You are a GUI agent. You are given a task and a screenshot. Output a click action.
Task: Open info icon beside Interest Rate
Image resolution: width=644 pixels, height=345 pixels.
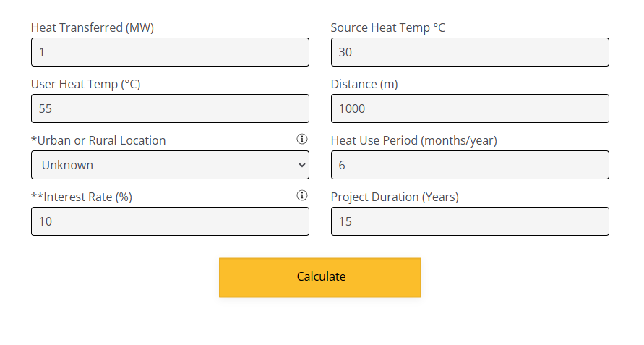pyautogui.click(x=302, y=195)
